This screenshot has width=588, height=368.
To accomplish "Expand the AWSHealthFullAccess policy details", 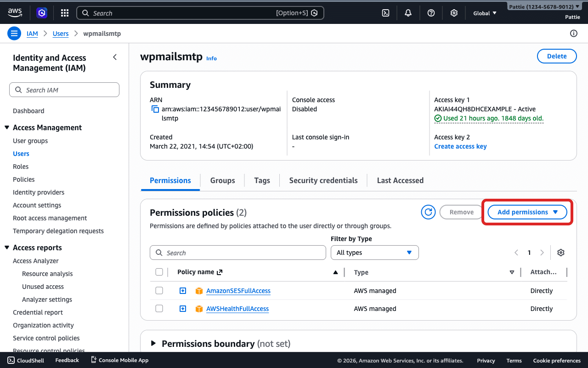I will [183, 309].
